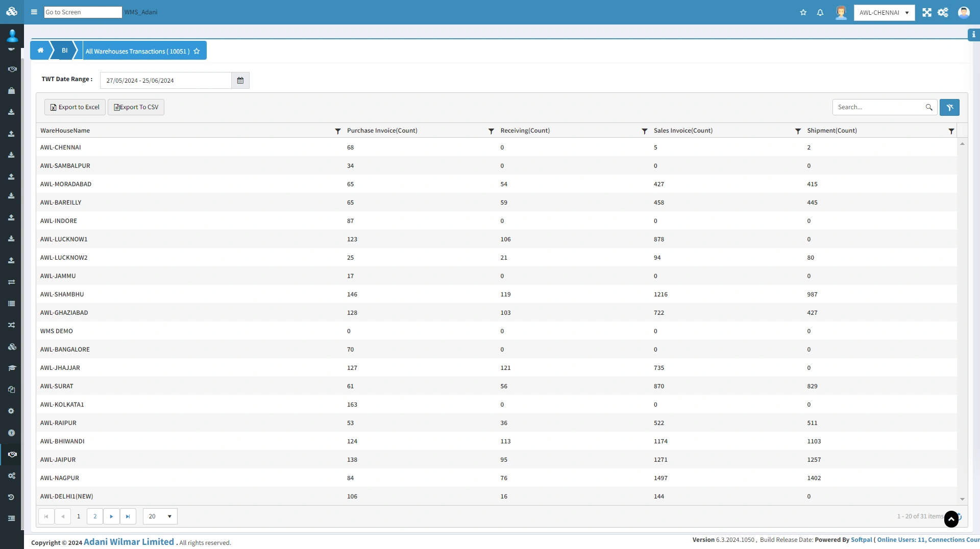980x549 pixels.
Task: Sort by Shipment(Count) column header
Action: coord(831,131)
